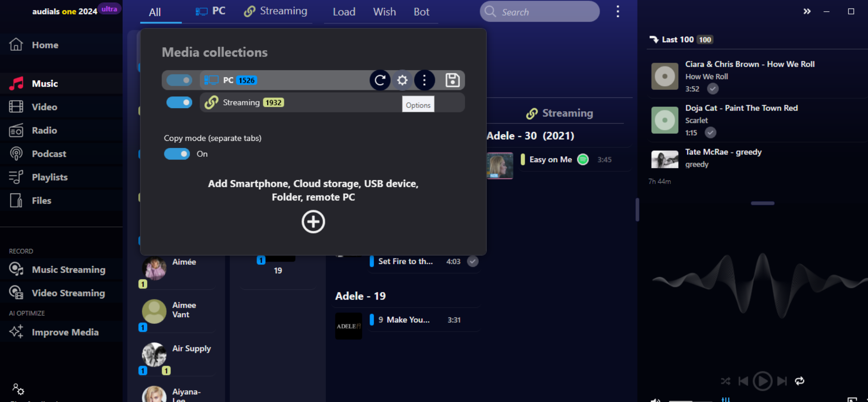Click check mark next to Set Fire to th...

(x=473, y=262)
